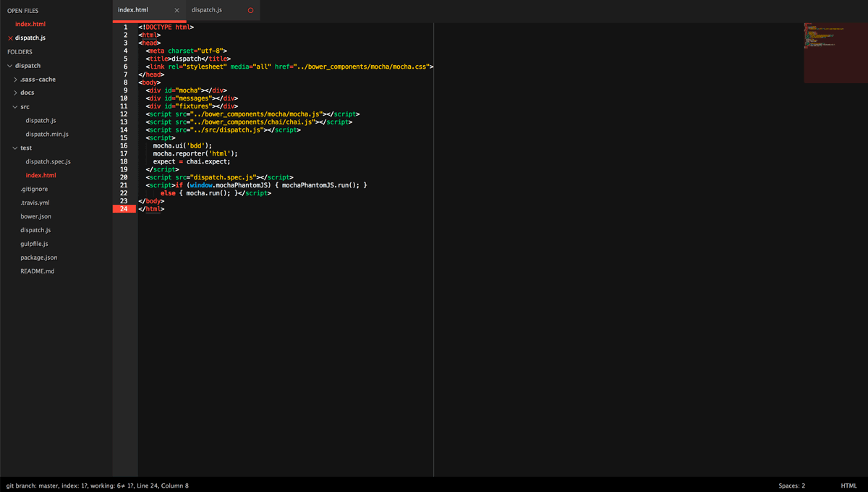Viewport: 868px width, 492px height.
Task: Open gulpfile.js in the sidebar
Action: click(34, 244)
